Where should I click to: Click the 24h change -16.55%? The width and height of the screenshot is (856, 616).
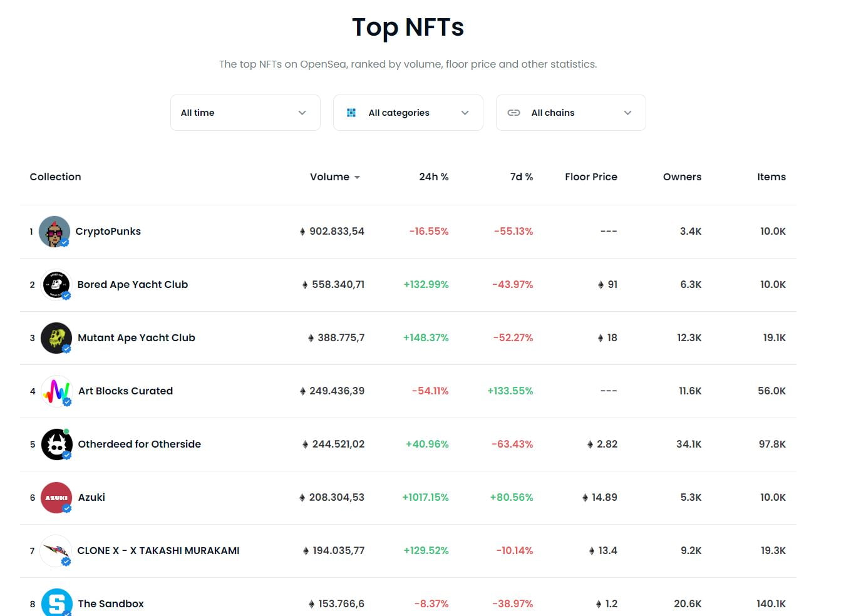point(429,232)
